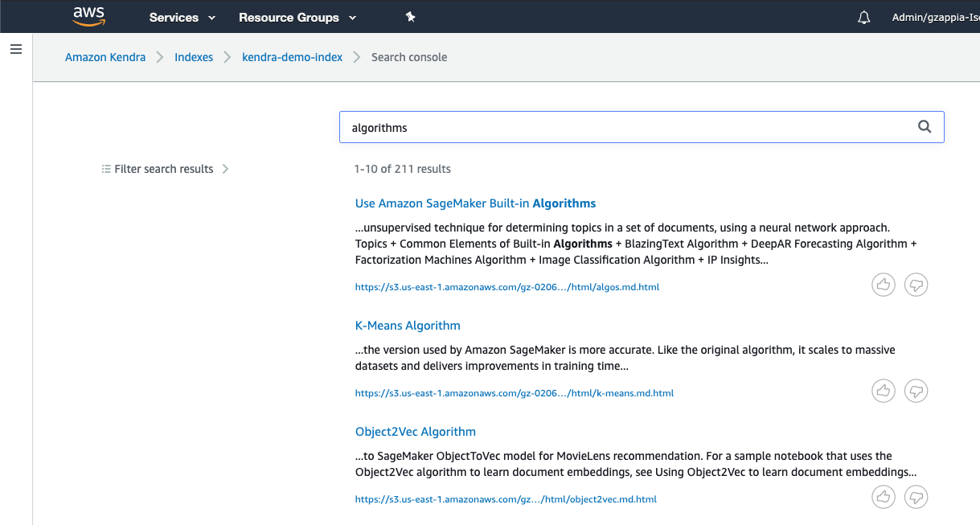This screenshot has width=980, height=525.
Task: Click the search field containing algorithms
Action: pyautogui.click(x=642, y=127)
